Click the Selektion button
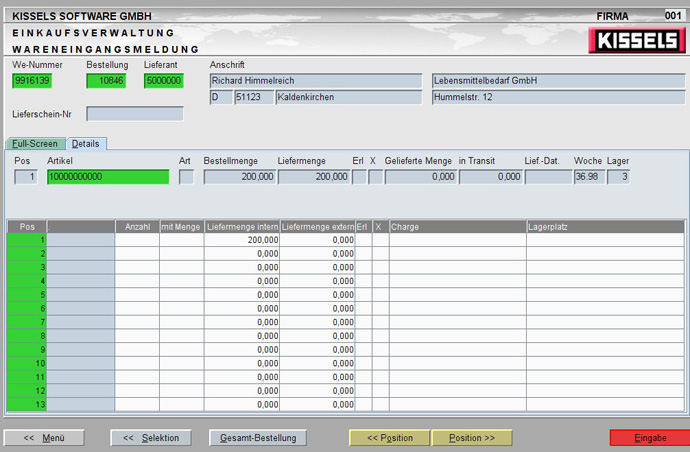Screen dimensions: 690x452 pos(151,438)
